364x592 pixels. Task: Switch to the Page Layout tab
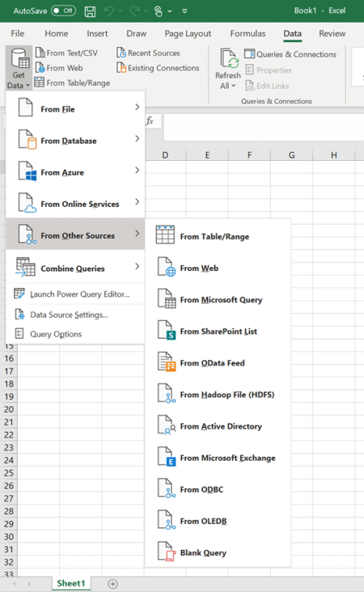(188, 34)
